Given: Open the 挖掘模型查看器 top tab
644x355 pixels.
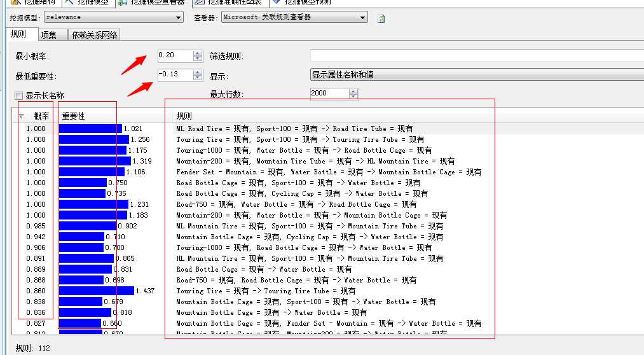Looking at the screenshot, I should click(153, 3).
